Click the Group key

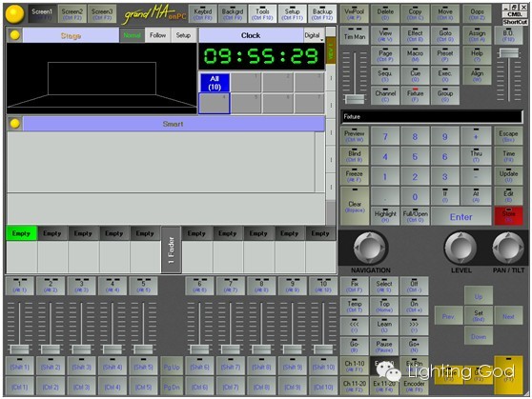[445, 96]
